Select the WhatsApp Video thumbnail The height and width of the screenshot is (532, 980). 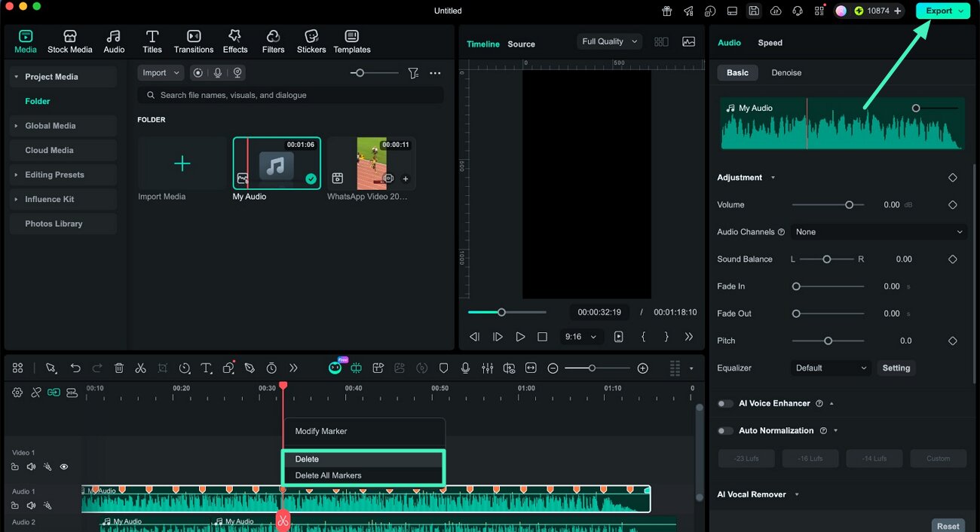pos(372,164)
